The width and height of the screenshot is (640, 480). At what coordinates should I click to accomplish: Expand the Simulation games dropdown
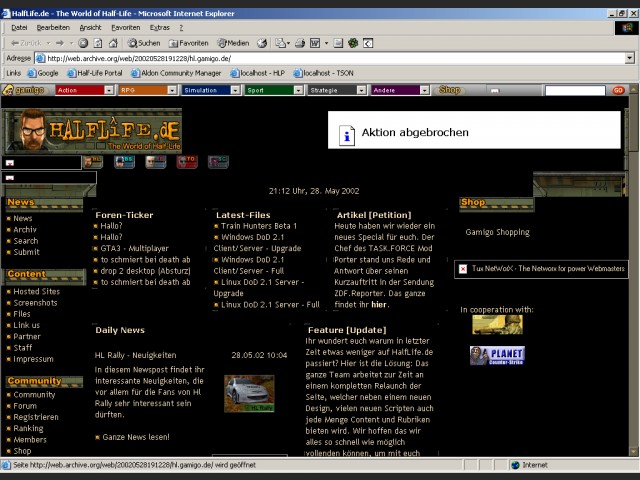[x=236, y=90]
